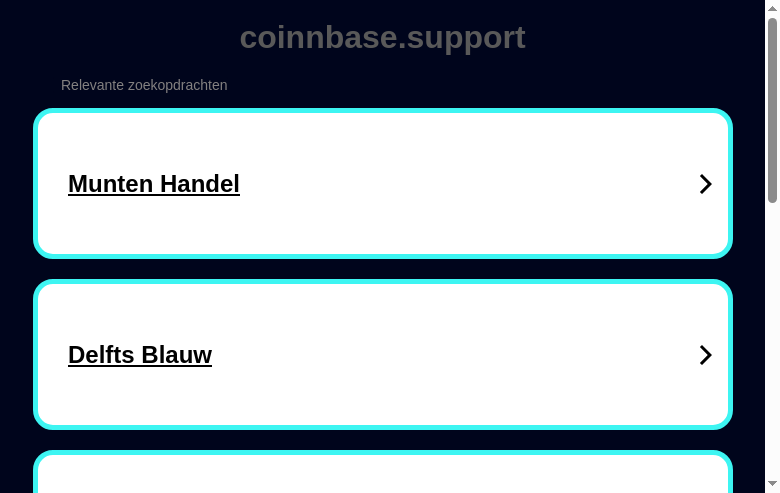Click the cyan border of Delfts Blauw card
This screenshot has height=493, width=780.
click(383, 282)
